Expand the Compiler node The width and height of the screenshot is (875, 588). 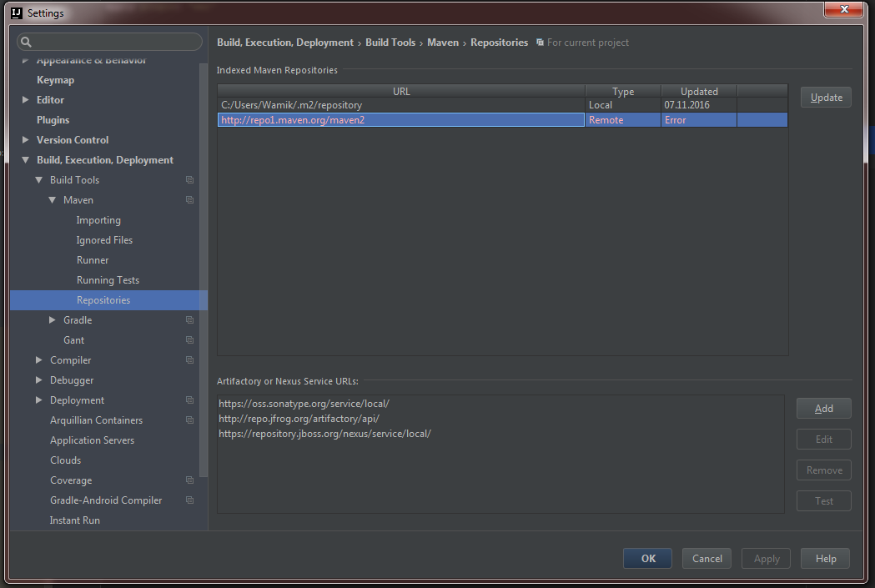[38, 360]
